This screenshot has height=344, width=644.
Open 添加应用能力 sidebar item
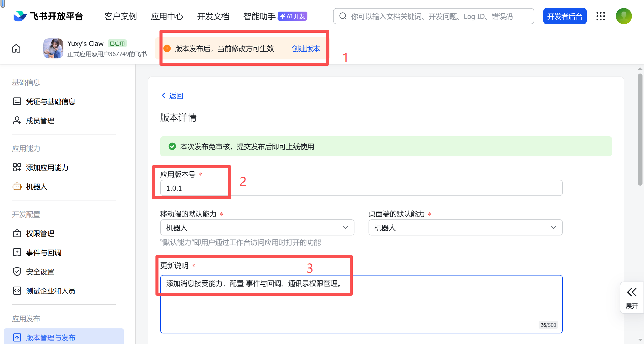click(47, 167)
